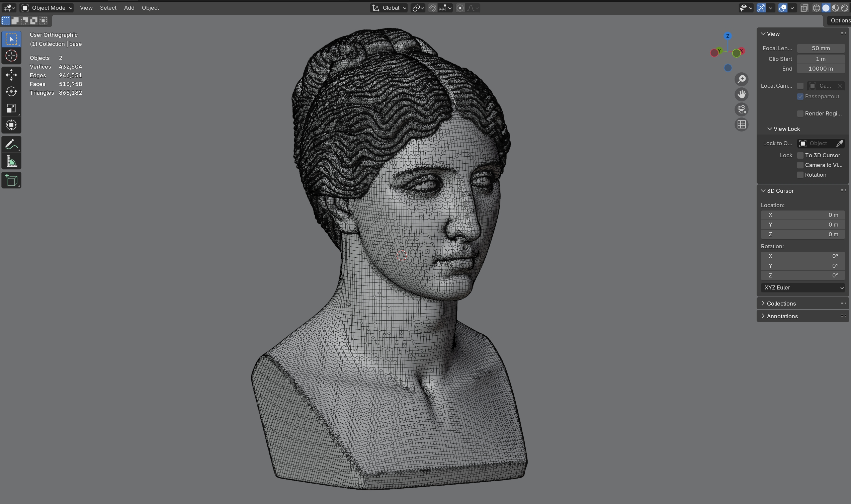Expand the Collections panel

pyautogui.click(x=781, y=303)
